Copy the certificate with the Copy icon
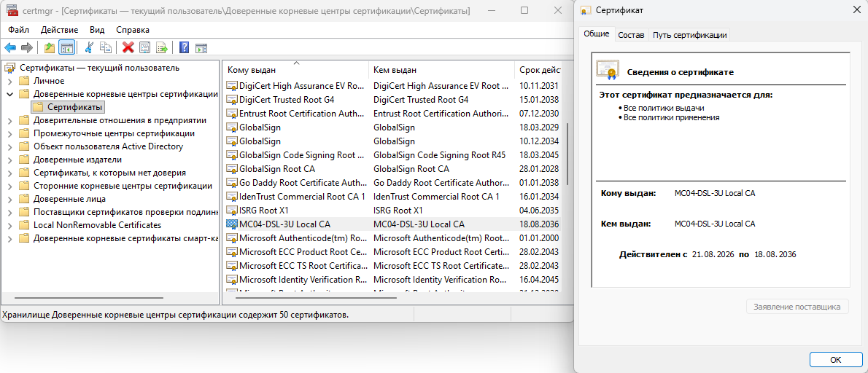 tap(105, 47)
